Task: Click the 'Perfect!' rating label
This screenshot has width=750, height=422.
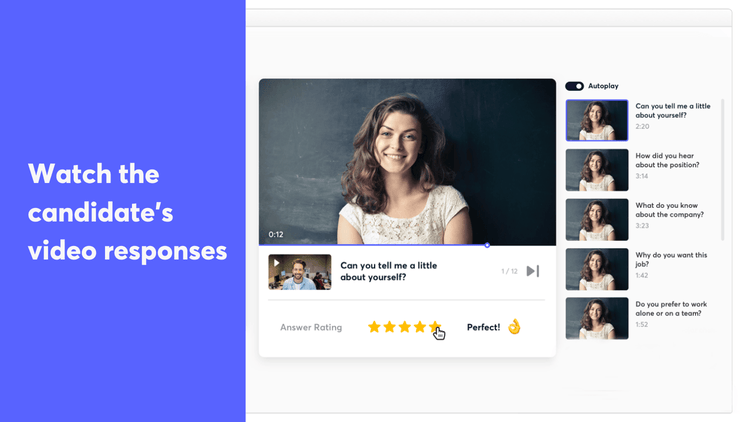Action: pyautogui.click(x=483, y=327)
